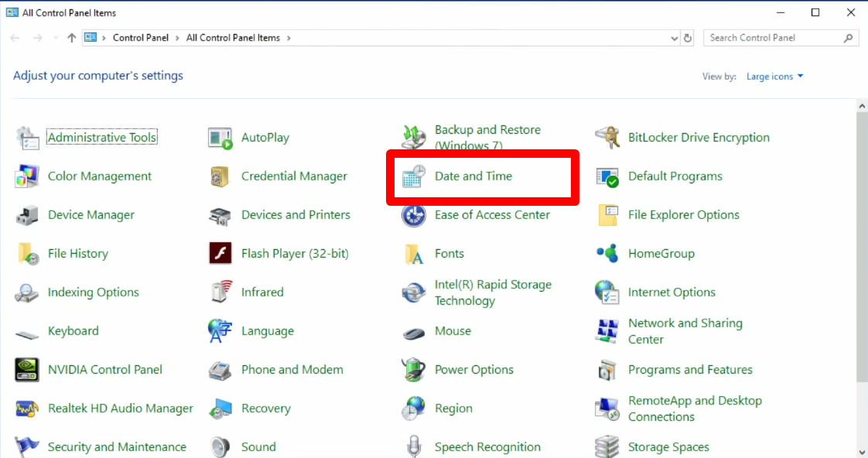Viewport: 868px width, 458px height.
Task: Open the Power Options battery icon
Action: click(x=414, y=370)
